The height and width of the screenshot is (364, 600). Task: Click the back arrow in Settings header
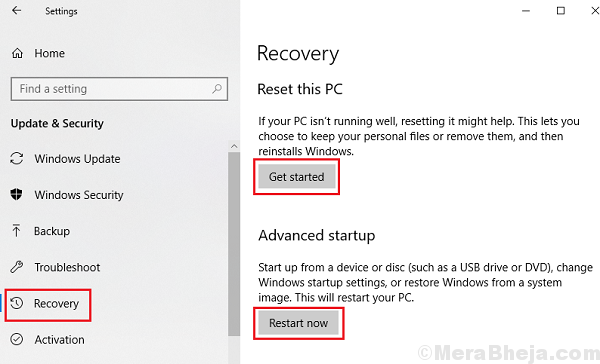(16, 10)
